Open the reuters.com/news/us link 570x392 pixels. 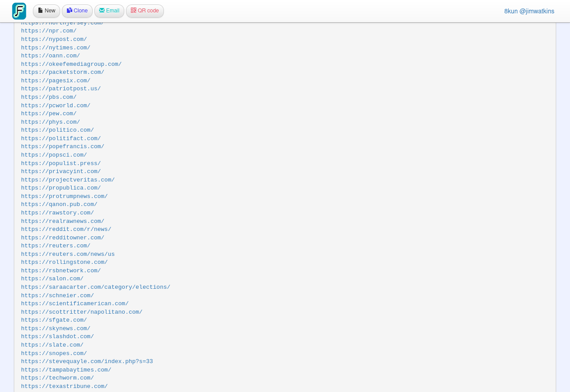pyautogui.click(x=68, y=255)
